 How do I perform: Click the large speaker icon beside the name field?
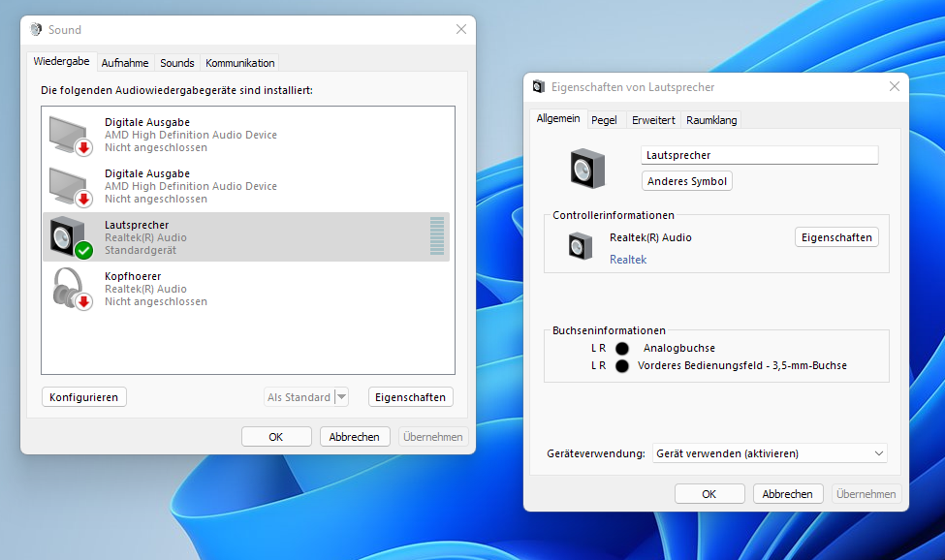pyautogui.click(x=587, y=169)
